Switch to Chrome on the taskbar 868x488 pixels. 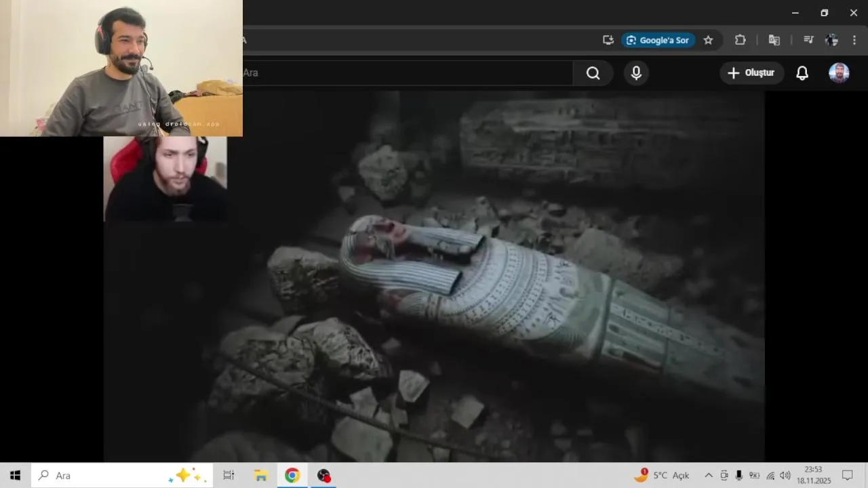pyautogui.click(x=292, y=475)
